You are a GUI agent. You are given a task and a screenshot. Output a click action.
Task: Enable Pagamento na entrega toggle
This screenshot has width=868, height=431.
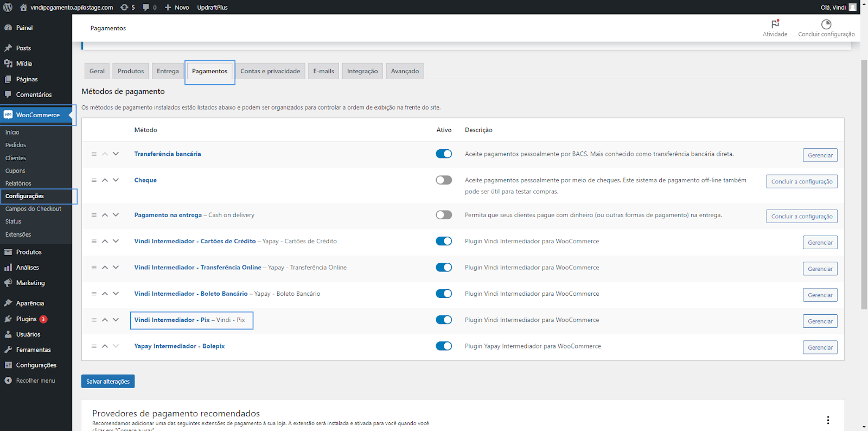coord(444,215)
